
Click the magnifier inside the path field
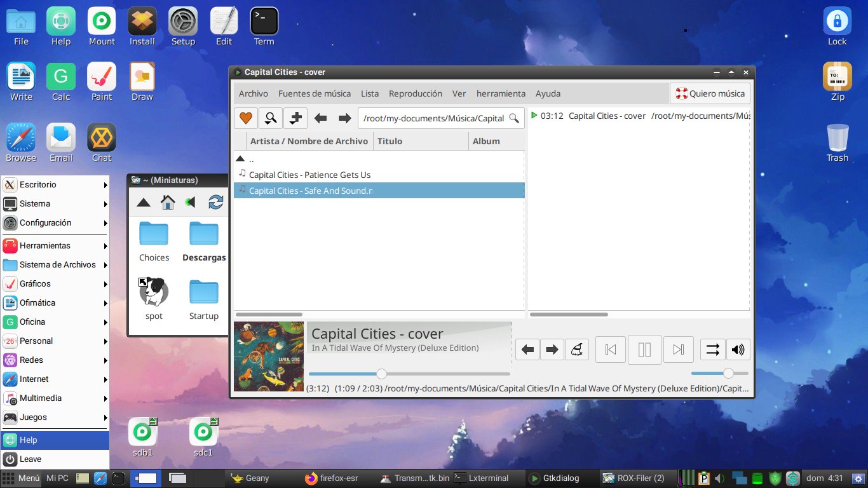tap(514, 118)
